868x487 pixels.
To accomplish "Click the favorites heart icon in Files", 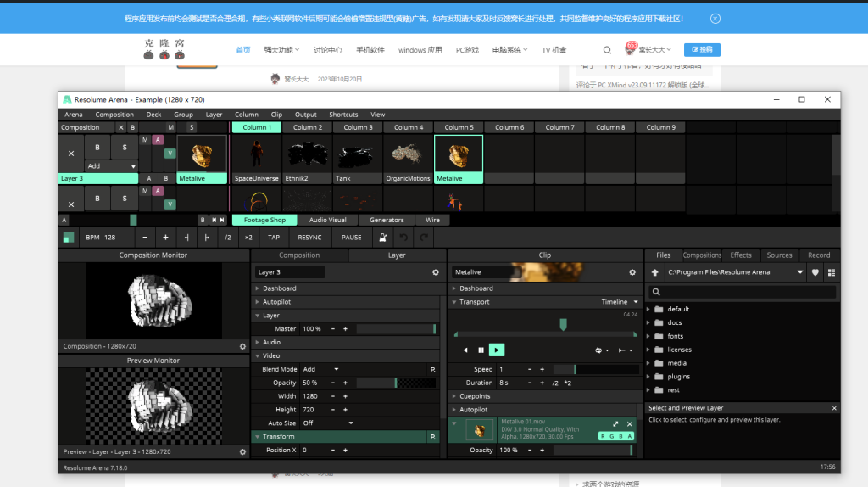I will coord(815,272).
